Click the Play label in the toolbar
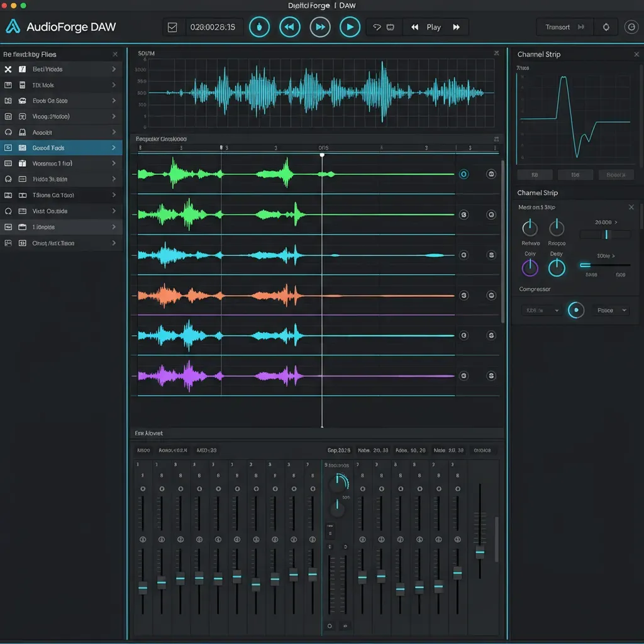This screenshot has width=644, height=644. coord(433,27)
